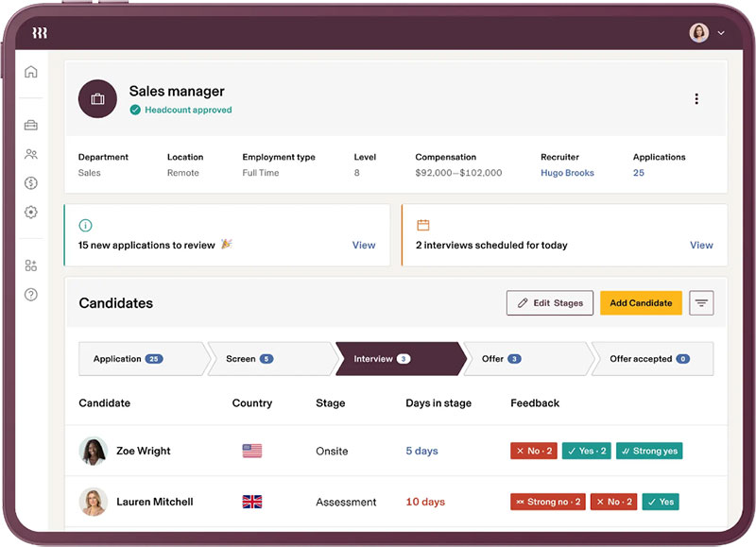
Task: Select the Interview stage tab
Action: pyautogui.click(x=401, y=359)
